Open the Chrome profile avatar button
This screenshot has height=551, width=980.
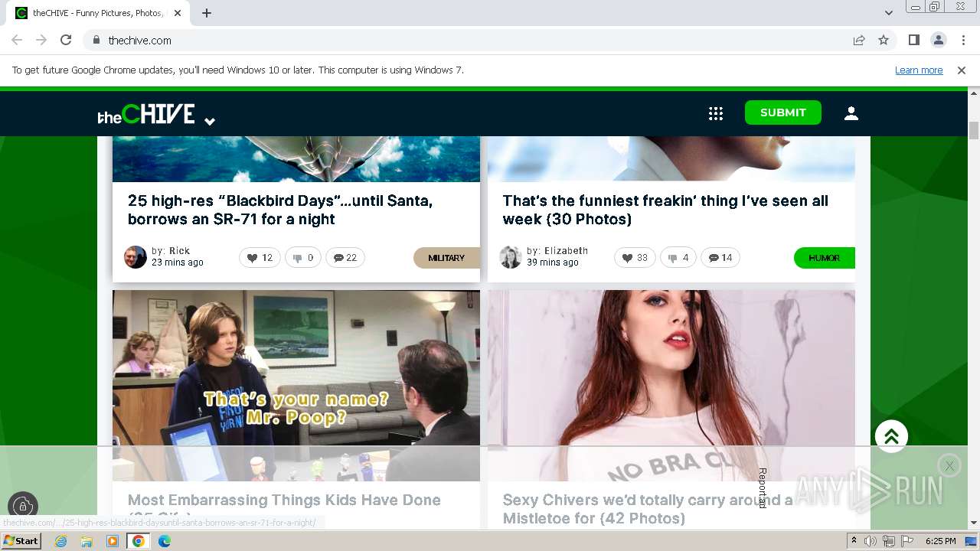point(939,40)
